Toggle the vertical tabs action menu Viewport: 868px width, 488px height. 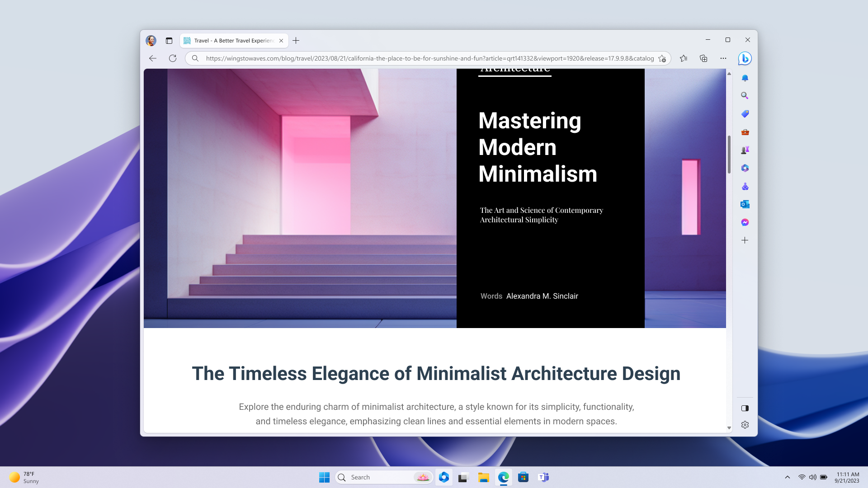click(169, 41)
